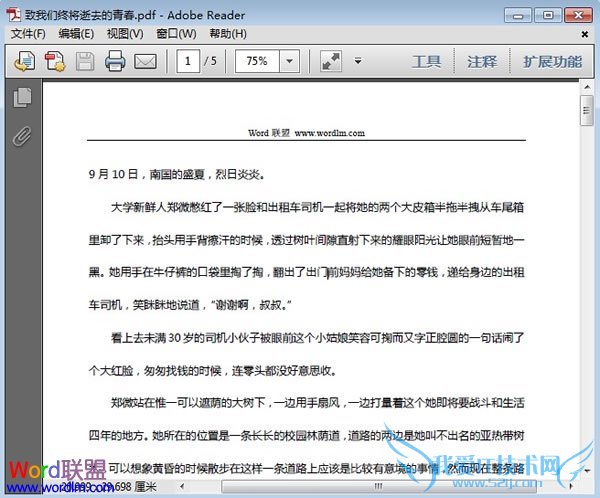Click the email envelope icon
The image size is (600, 498).
[x=145, y=61]
